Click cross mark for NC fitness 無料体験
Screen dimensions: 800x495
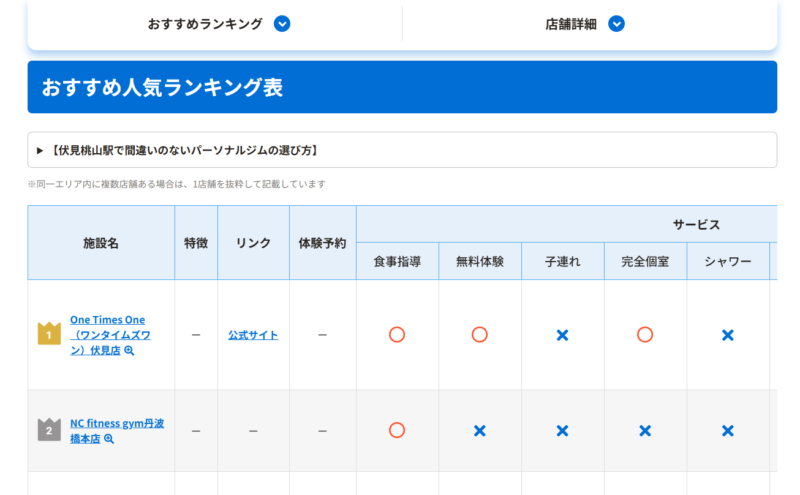point(480,430)
